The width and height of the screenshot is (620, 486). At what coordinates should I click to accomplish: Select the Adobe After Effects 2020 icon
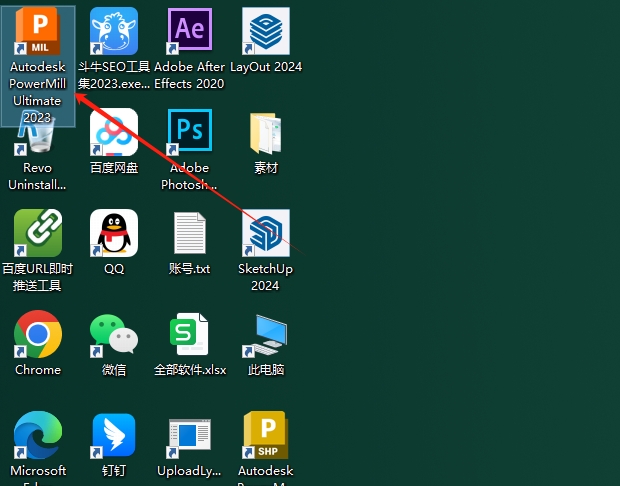tap(190, 31)
